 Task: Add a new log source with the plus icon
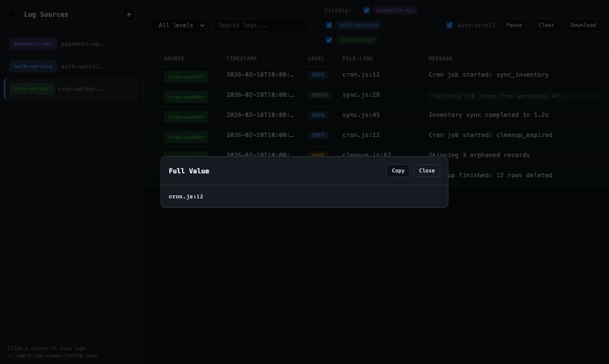[x=129, y=14]
